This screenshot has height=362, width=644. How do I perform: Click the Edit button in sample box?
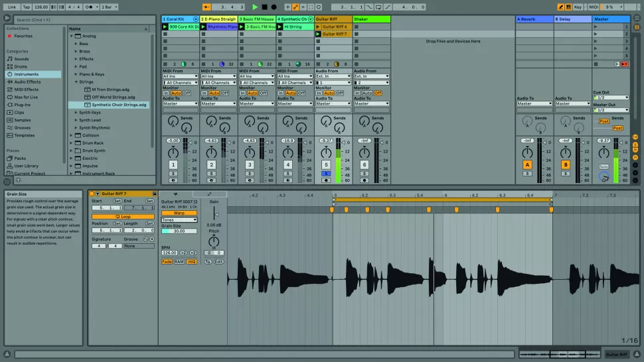click(x=218, y=261)
